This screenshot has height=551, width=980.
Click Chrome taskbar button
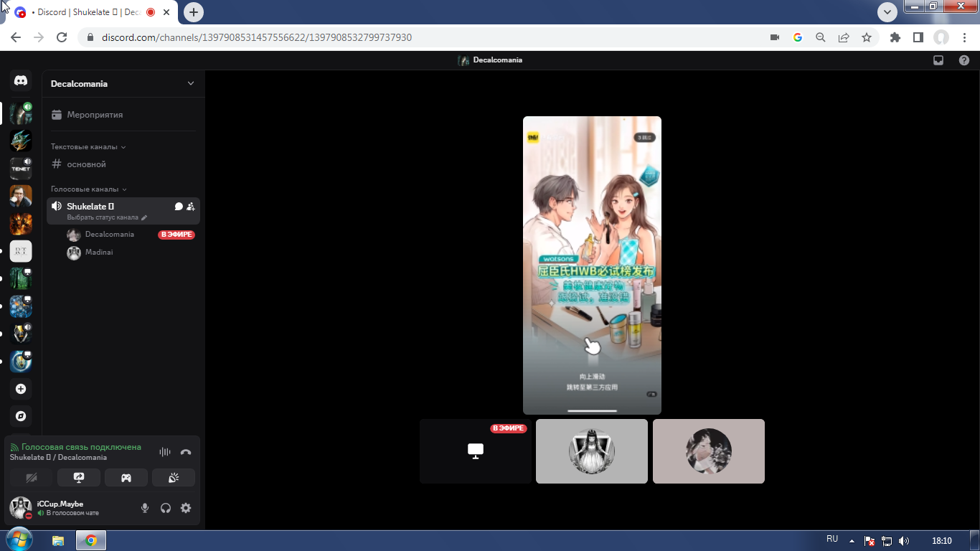tap(91, 541)
